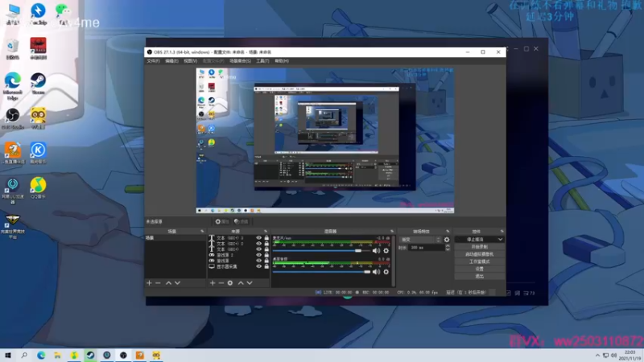Open 麦克风/Aux audio settings gear
The image size is (644, 362).
click(x=386, y=250)
